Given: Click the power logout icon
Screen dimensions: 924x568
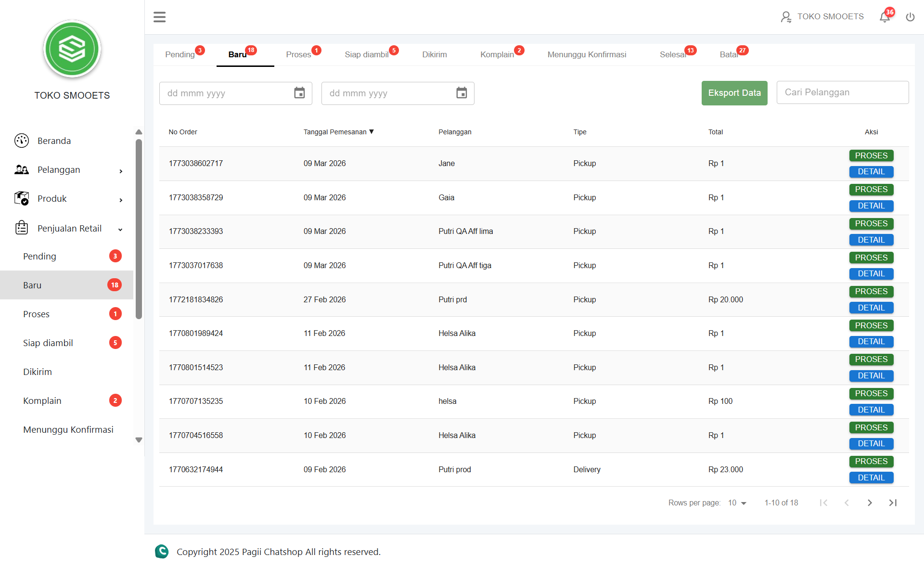Looking at the screenshot, I should click(x=910, y=17).
